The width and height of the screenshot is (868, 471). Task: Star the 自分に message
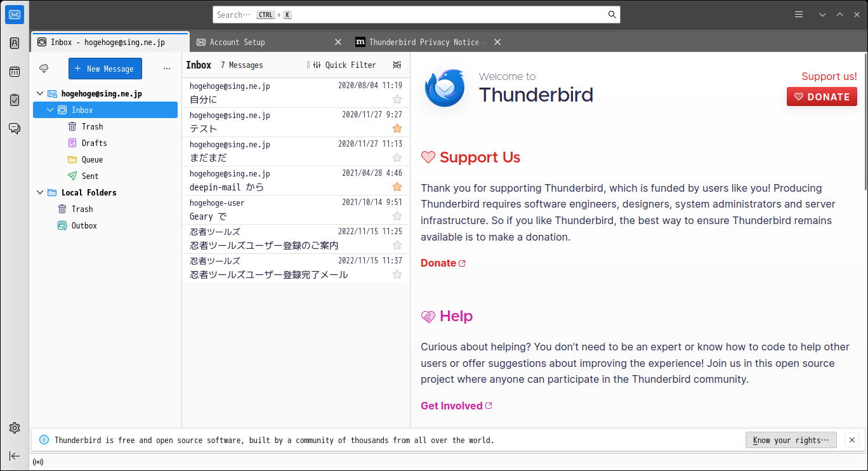(397, 99)
